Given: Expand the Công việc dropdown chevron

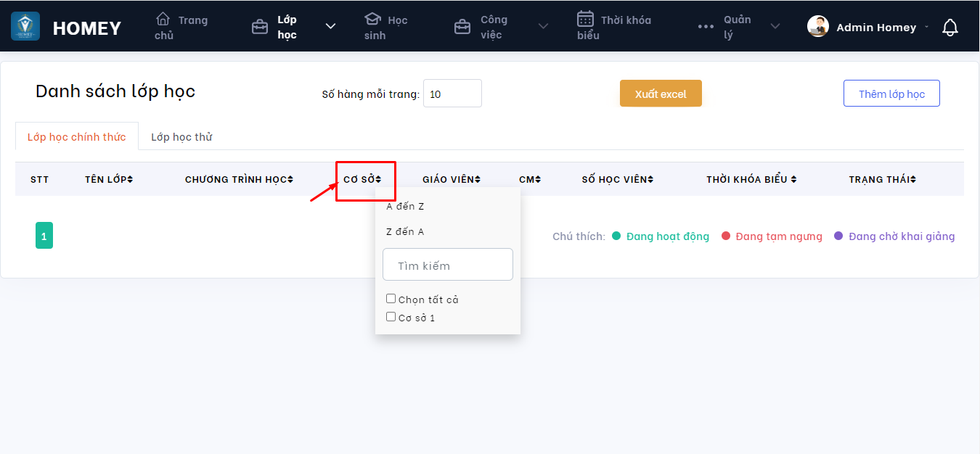Looking at the screenshot, I should tap(543, 27).
